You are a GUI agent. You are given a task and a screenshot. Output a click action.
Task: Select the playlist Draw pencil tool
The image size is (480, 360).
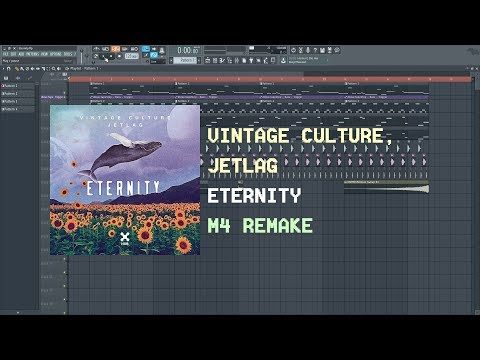click(x=17, y=69)
